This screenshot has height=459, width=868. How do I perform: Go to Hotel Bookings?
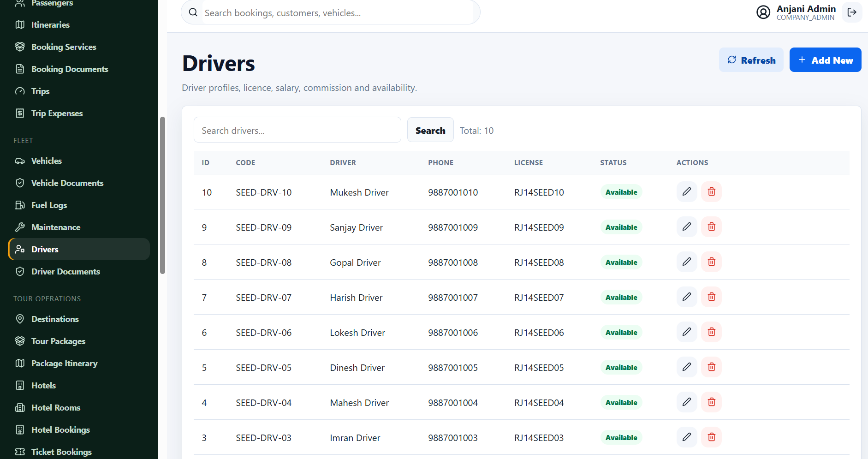point(79,430)
